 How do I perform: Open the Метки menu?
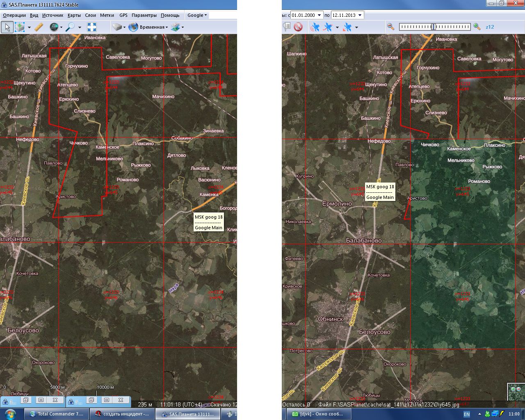[x=107, y=15]
